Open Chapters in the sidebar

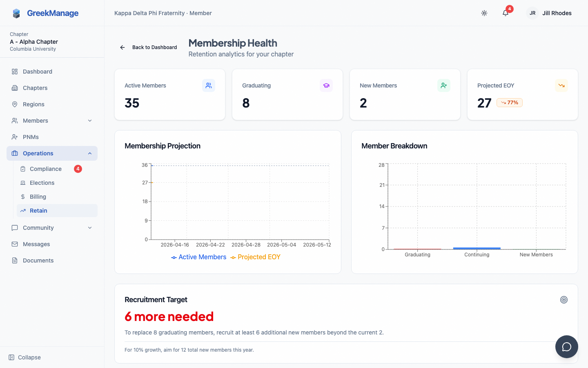point(52,88)
